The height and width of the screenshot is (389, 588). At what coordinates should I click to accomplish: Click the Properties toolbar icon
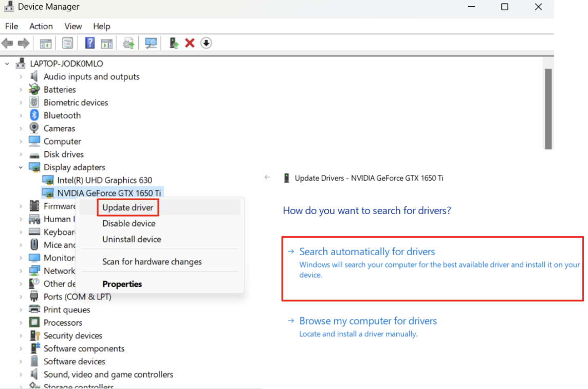(x=67, y=43)
